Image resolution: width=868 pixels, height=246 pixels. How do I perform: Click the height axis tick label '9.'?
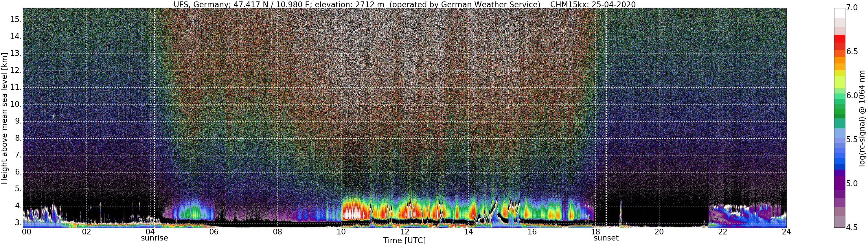(x=19, y=121)
